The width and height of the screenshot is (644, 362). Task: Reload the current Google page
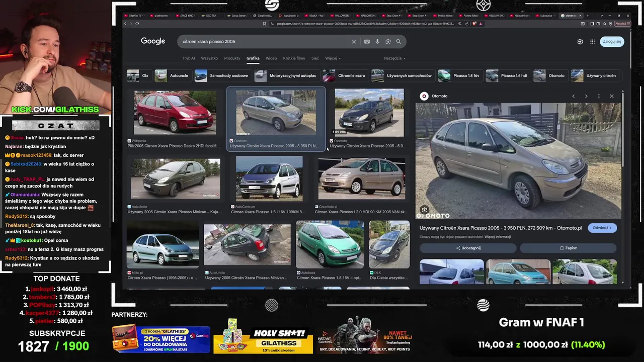137,24
